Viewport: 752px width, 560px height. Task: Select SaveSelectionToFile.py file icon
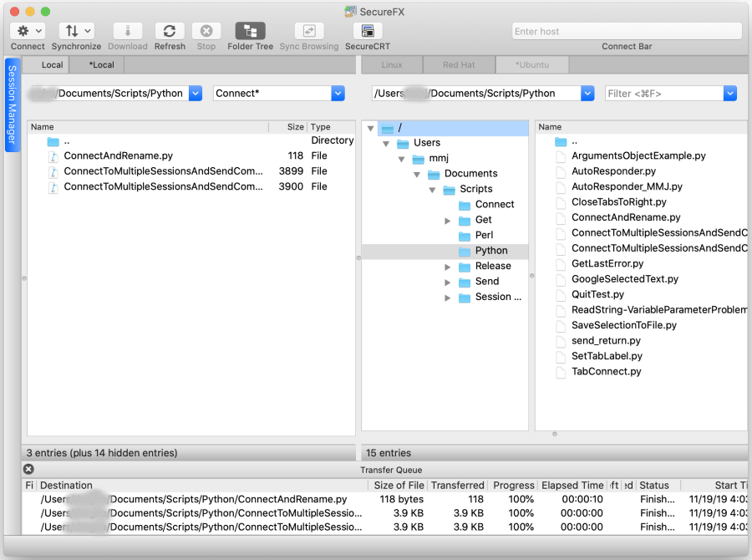tap(560, 326)
